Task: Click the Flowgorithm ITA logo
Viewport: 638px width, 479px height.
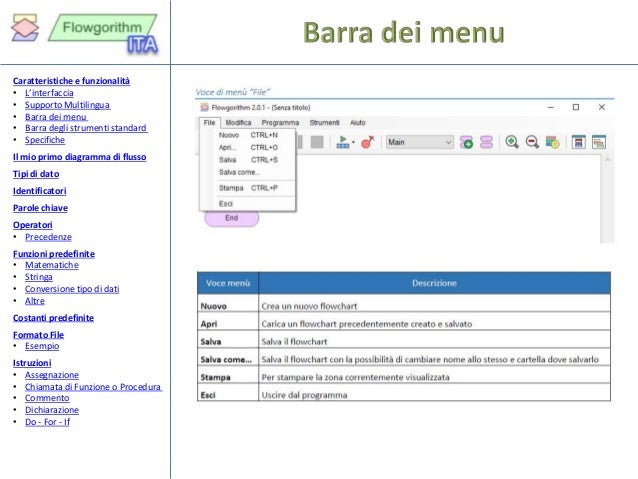Action: click(x=103, y=34)
